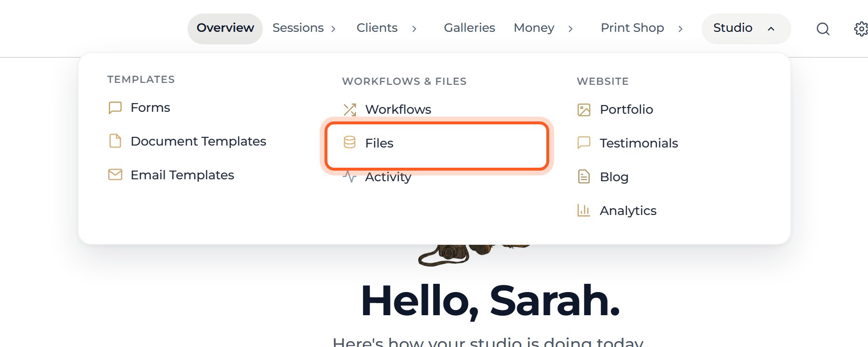Click the Money nav item
The image size is (868, 347).
click(534, 28)
